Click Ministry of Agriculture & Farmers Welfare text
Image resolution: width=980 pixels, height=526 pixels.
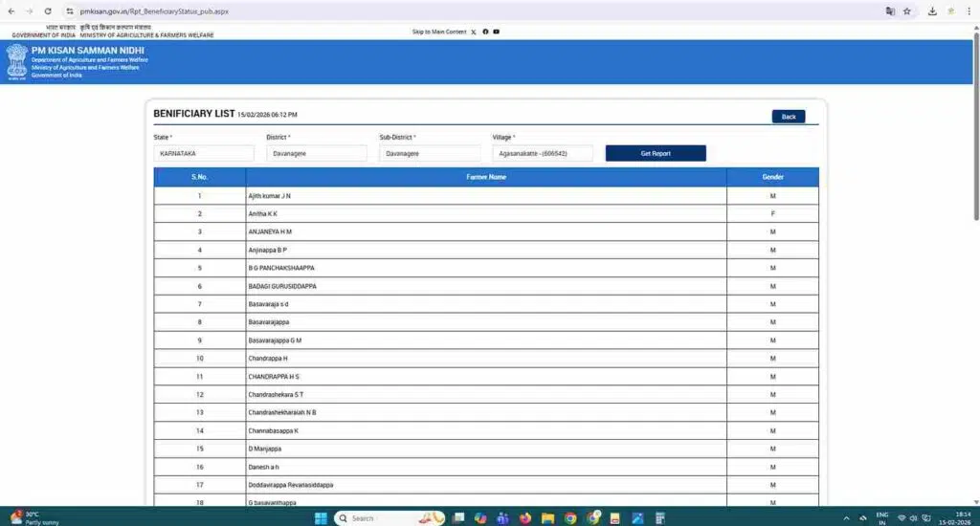pos(146,35)
